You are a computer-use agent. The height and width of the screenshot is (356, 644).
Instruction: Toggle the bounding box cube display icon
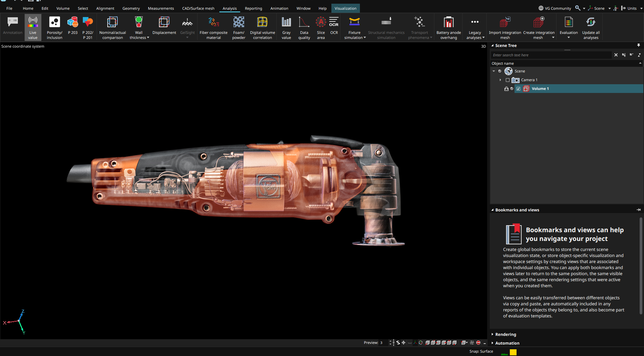point(421,343)
